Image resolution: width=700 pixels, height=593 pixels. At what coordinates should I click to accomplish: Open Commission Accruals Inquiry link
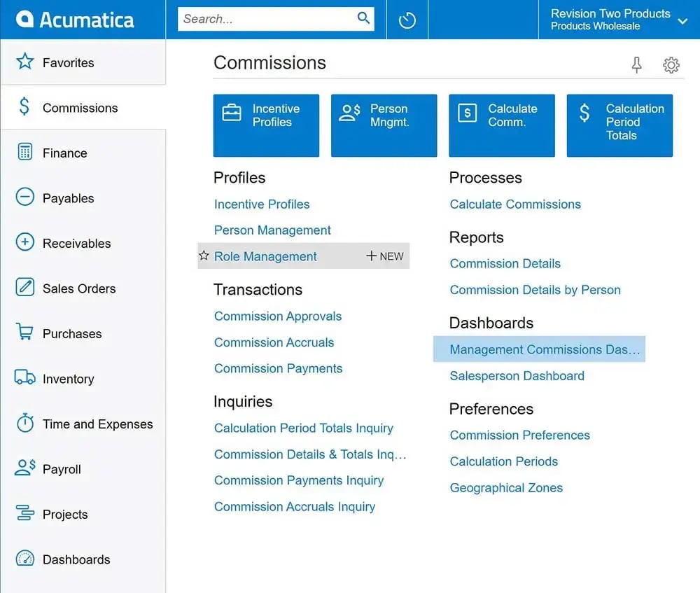coord(295,506)
